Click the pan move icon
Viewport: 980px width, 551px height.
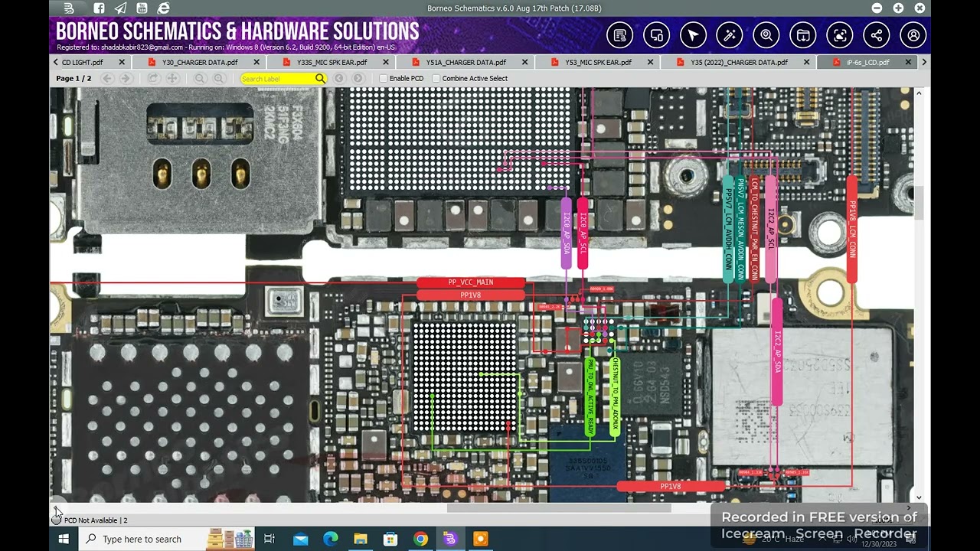pyautogui.click(x=172, y=78)
